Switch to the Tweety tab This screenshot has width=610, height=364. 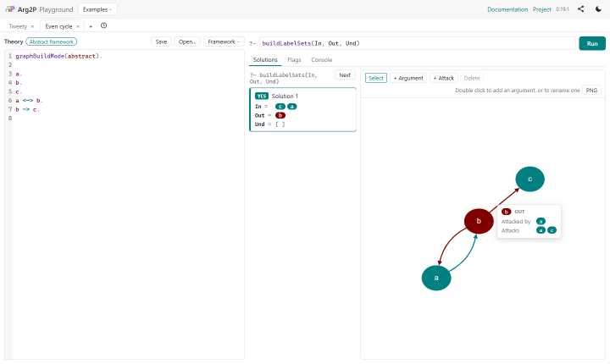(x=18, y=26)
